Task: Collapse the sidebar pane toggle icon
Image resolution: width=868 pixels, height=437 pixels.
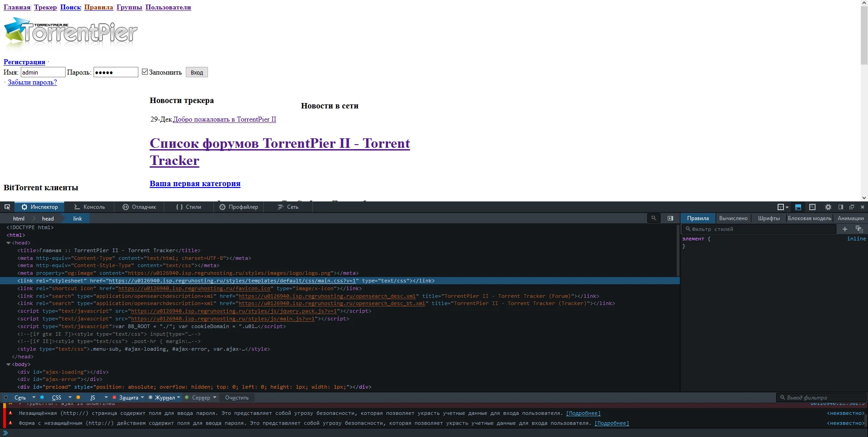Action: pos(670,218)
